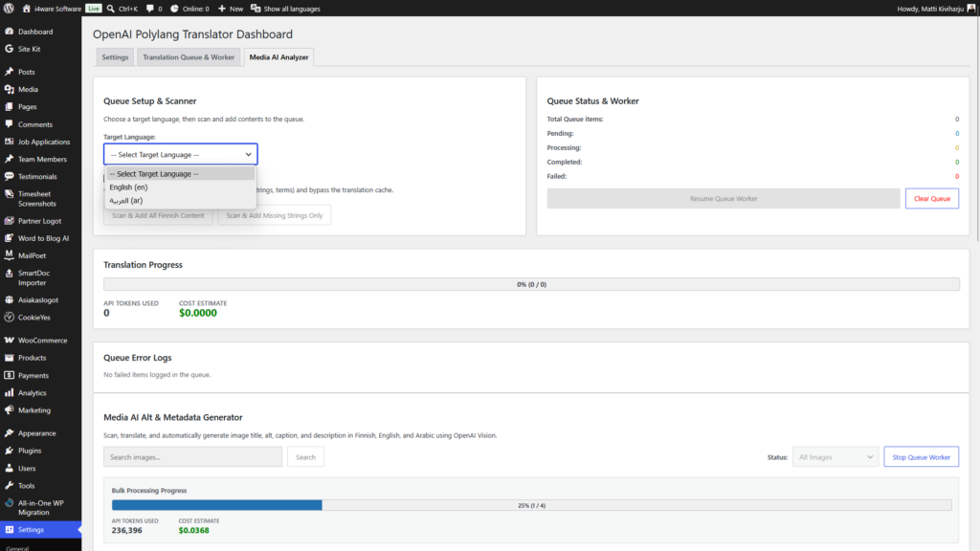Click cost estimate value $0.0368
The image size is (980, 551).
point(193,530)
